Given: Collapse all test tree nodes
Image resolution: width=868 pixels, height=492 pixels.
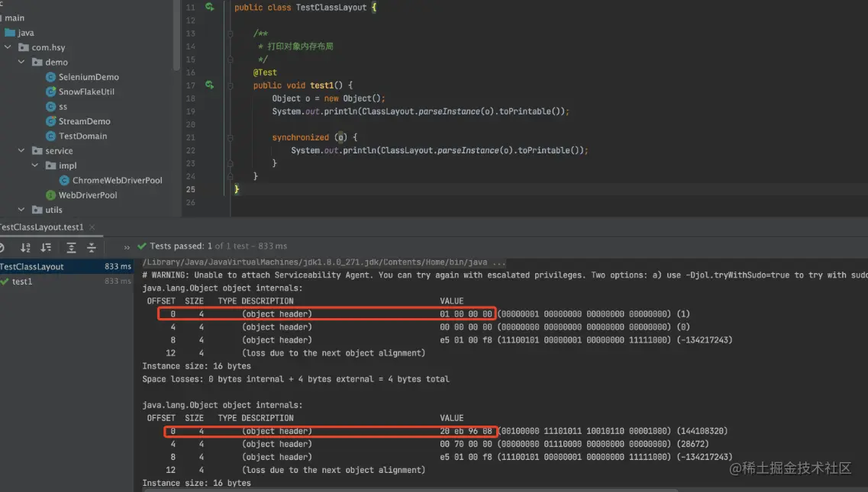Looking at the screenshot, I should tap(92, 247).
